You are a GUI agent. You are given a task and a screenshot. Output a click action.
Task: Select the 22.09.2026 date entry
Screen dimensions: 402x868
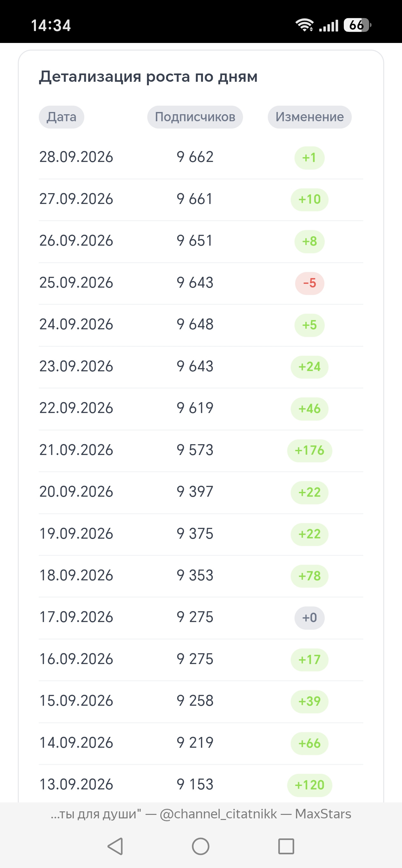pos(76,408)
